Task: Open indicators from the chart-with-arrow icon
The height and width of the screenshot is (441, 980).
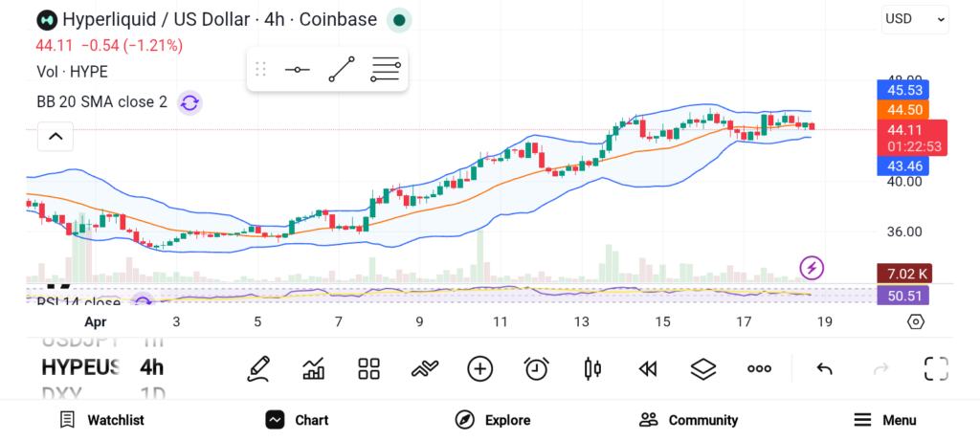Action: [313, 368]
